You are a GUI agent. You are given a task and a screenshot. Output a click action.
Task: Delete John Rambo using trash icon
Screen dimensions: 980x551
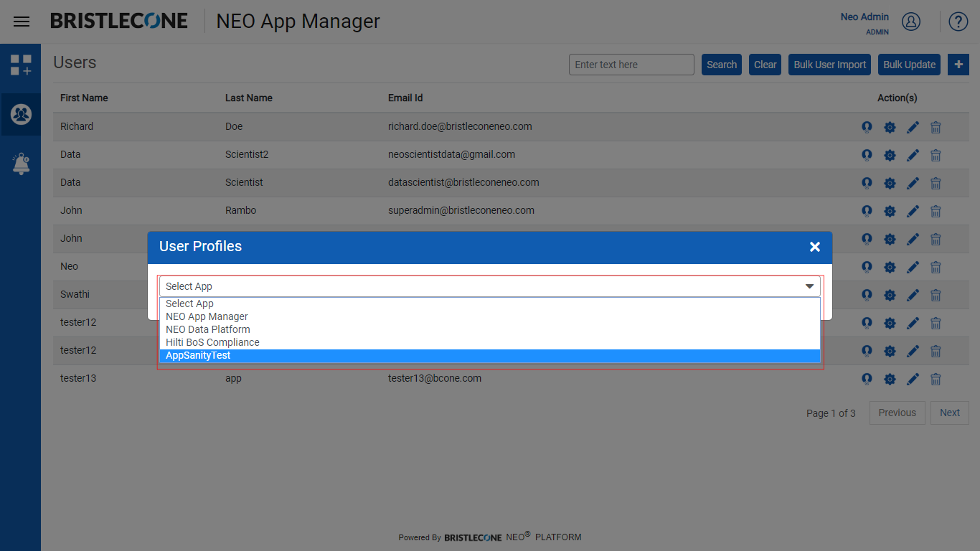[x=936, y=211]
